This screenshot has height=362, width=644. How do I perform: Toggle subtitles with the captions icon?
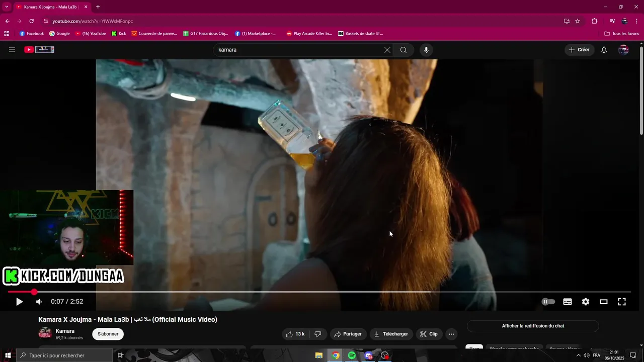[x=568, y=302]
